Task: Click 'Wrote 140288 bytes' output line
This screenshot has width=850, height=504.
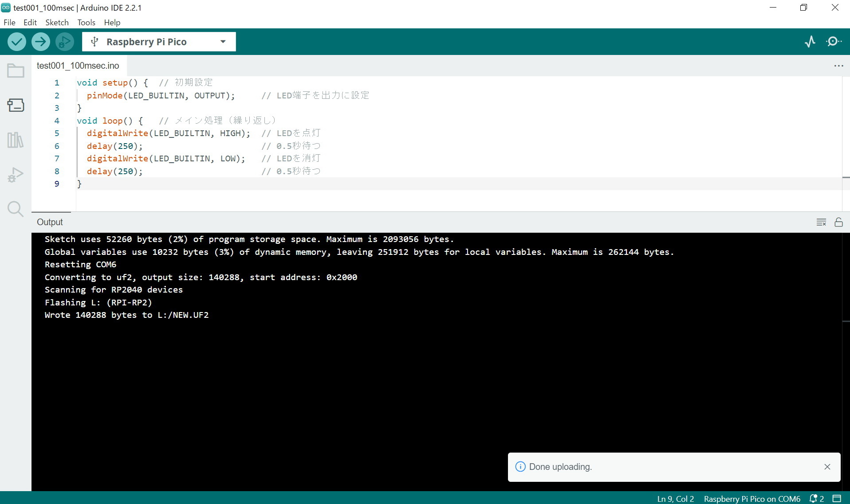Action: [126, 315]
